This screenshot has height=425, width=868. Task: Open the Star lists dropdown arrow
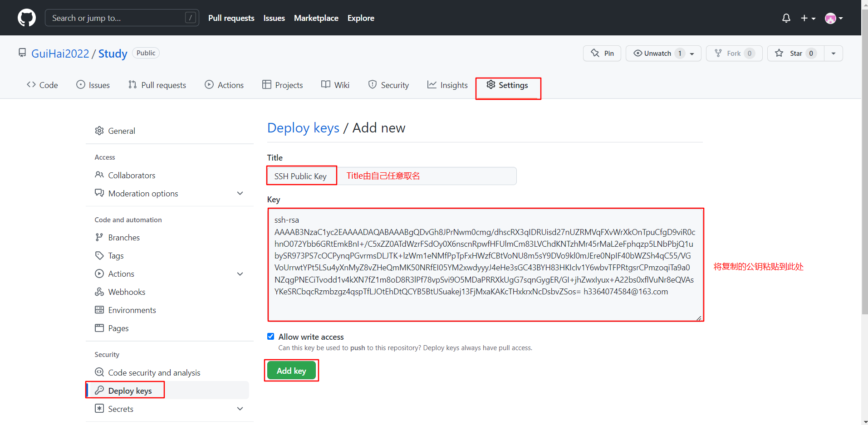click(834, 54)
